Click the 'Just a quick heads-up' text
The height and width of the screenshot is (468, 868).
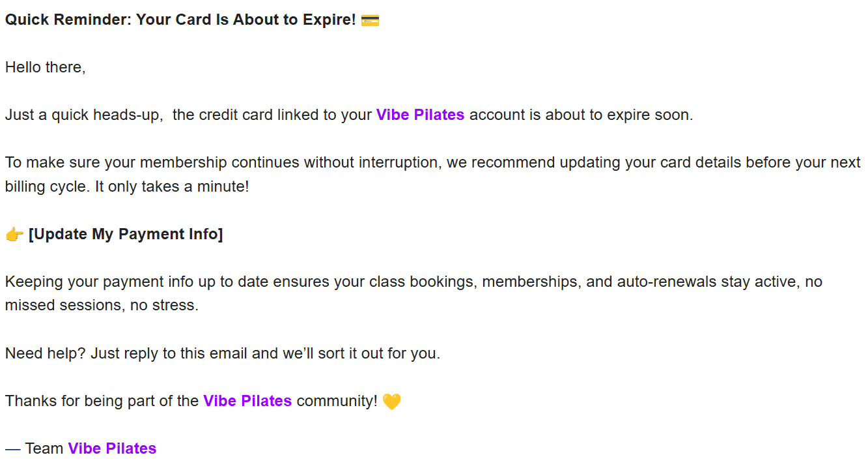click(x=83, y=115)
